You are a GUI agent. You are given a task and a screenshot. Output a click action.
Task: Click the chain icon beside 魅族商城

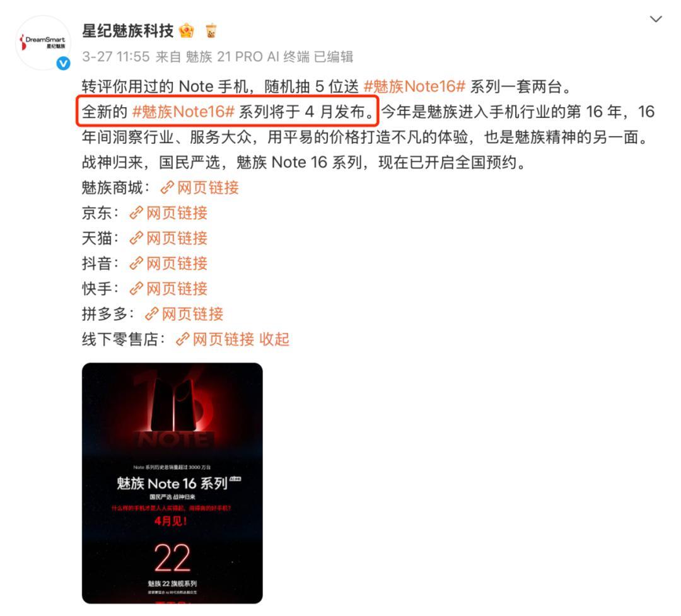coord(167,188)
